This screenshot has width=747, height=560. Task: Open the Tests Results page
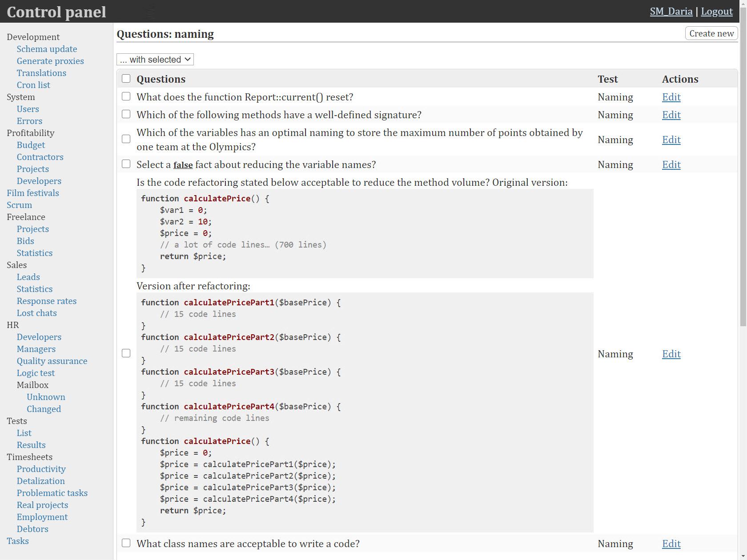[x=31, y=445]
